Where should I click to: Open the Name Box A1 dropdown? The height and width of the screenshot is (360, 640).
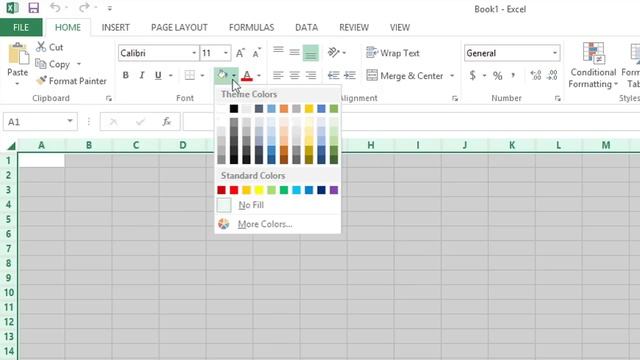70,121
